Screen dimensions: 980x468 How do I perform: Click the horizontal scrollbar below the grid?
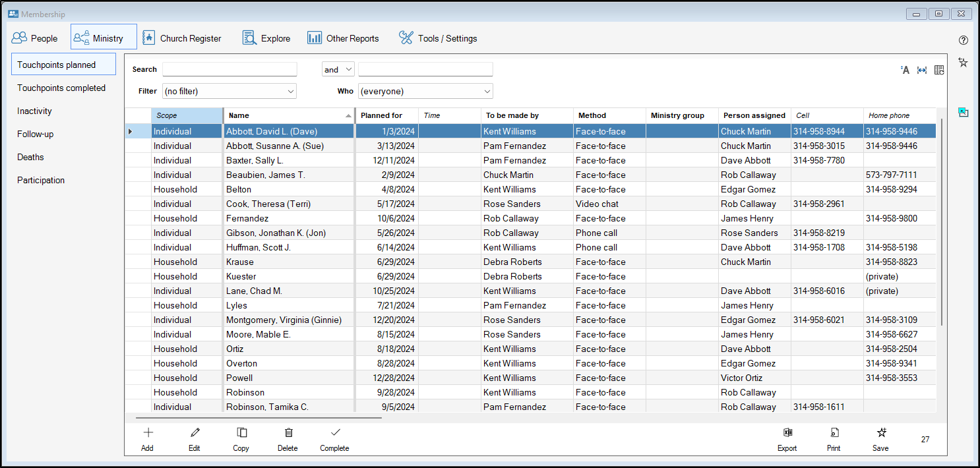click(x=259, y=417)
